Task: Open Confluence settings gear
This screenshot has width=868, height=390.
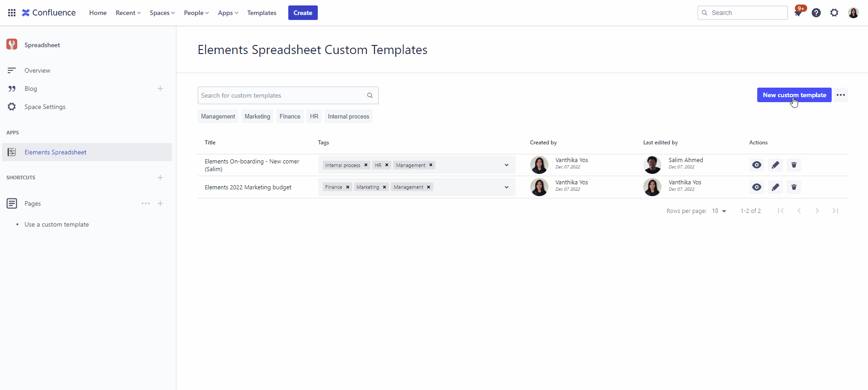Action: click(x=834, y=13)
